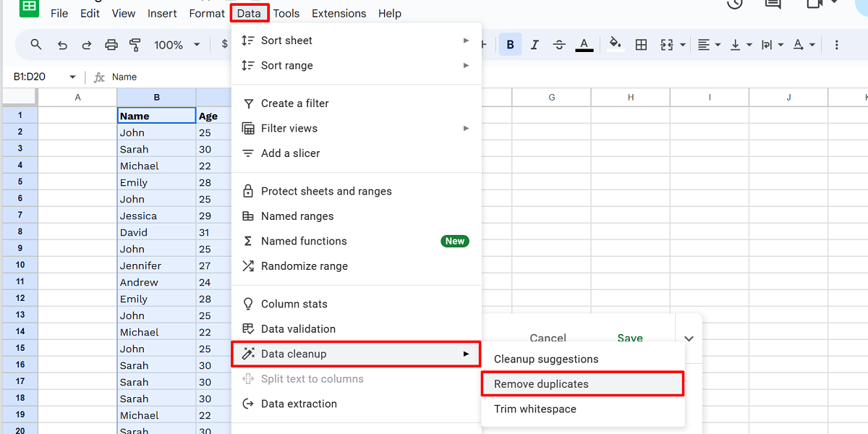Open the text color picker
Image resolution: width=868 pixels, height=434 pixels.
tap(584, 44)
